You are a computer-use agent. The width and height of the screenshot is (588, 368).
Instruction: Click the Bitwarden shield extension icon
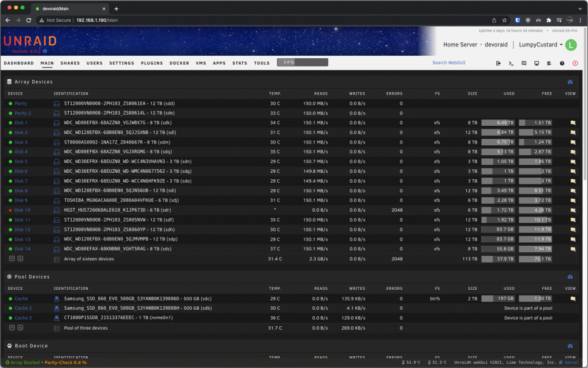coord(517,20)
